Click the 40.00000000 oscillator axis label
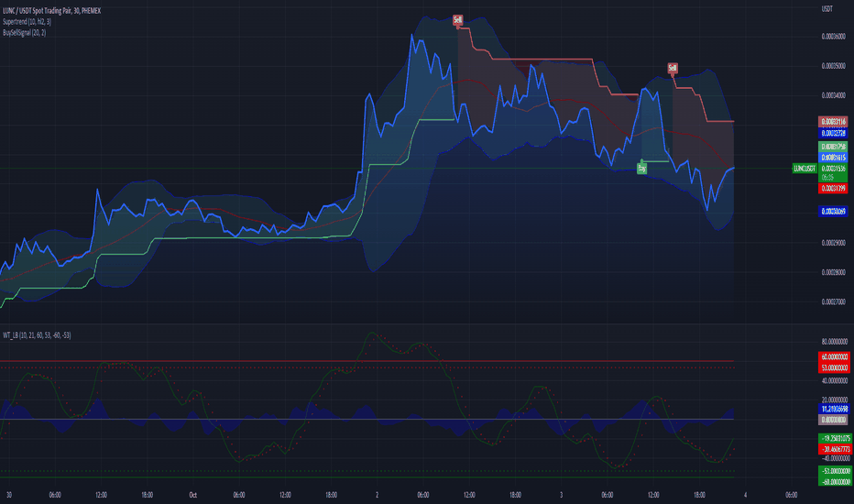Screen dimensions: 854x504 coord(835,380)
